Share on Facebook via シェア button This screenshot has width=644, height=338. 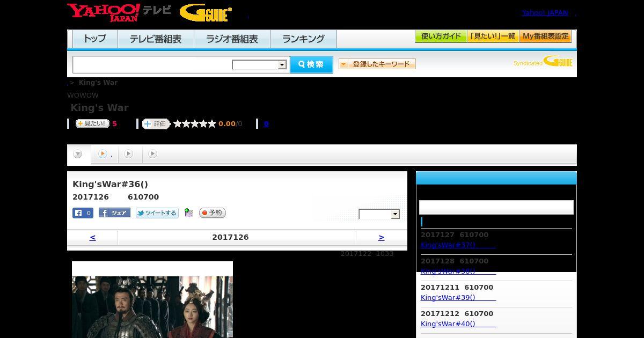coord(114,213)
